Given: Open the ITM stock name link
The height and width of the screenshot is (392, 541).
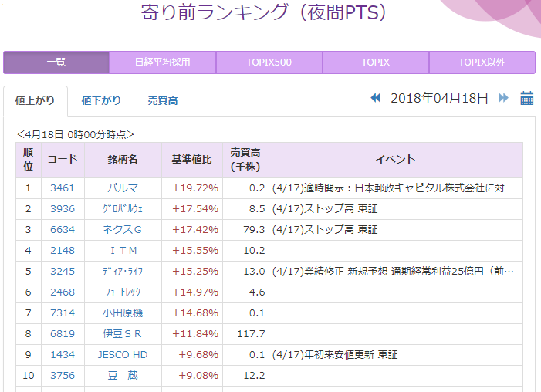Looking at the screenshot, I should [123, 251].
